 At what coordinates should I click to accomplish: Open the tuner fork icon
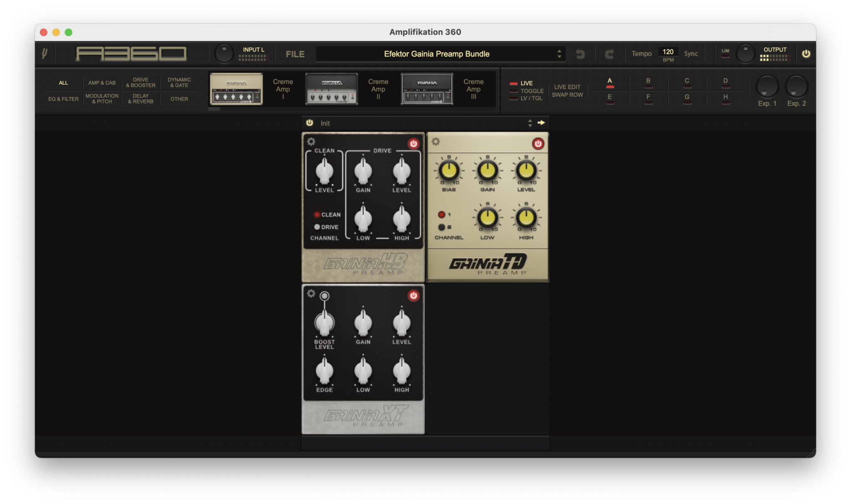pos(44,54)
